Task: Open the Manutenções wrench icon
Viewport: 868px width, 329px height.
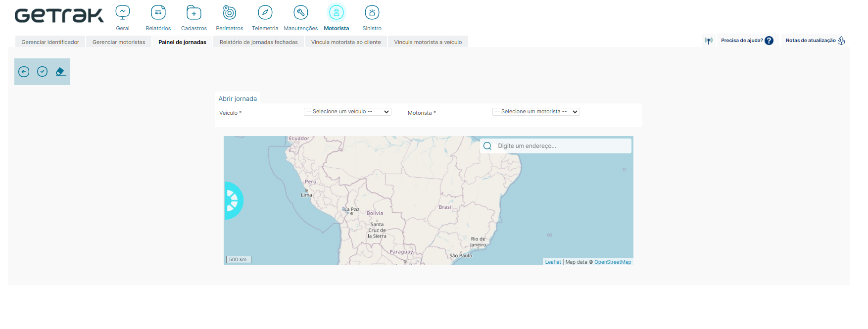Action: (x=301, y=12)
